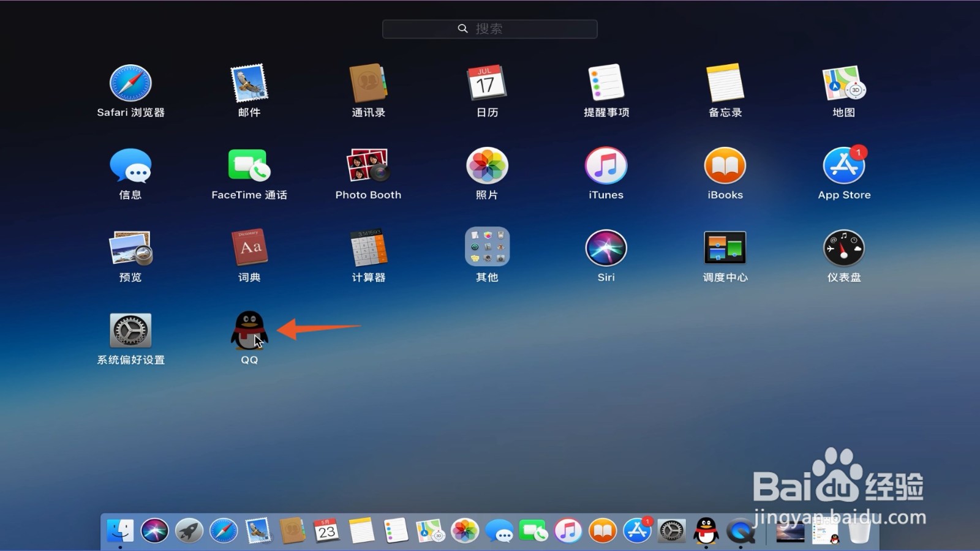Click the App Store icon in the Dock
The width and height of the screenshot is (980, 551).
(637, 530)
